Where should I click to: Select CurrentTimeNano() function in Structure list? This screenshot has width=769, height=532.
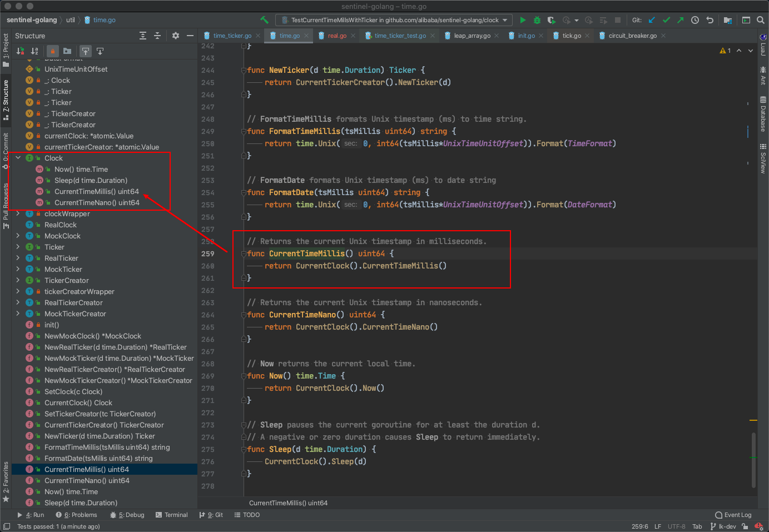pos(87,480)
